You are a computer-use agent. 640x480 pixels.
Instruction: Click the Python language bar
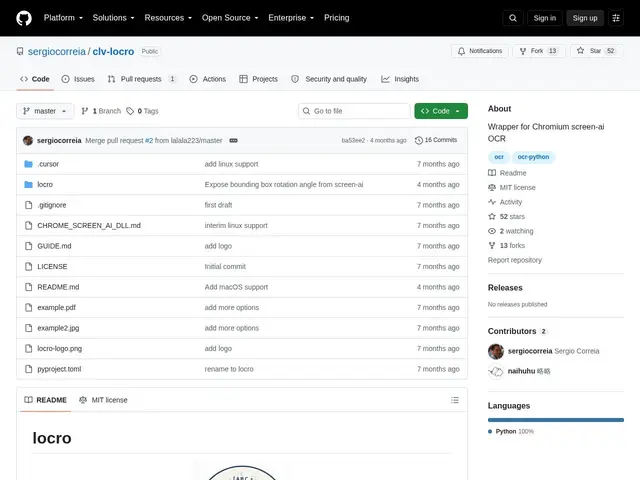[556, 420]
